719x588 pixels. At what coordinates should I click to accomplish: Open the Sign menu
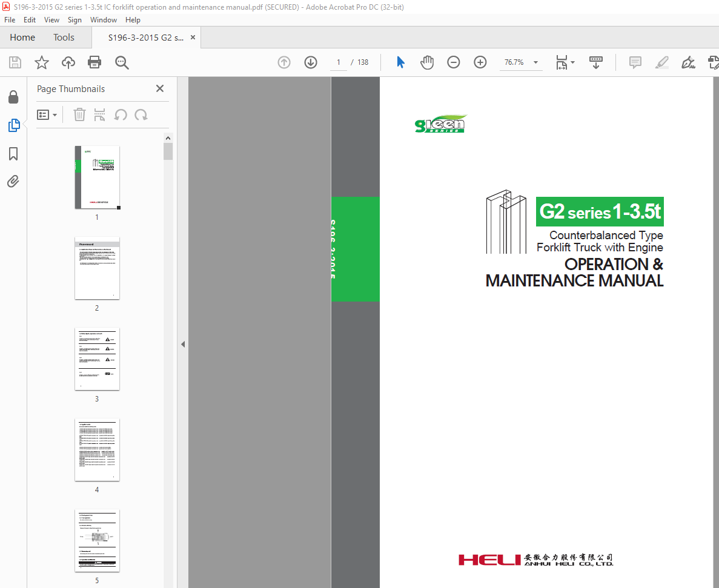point(75,20)
